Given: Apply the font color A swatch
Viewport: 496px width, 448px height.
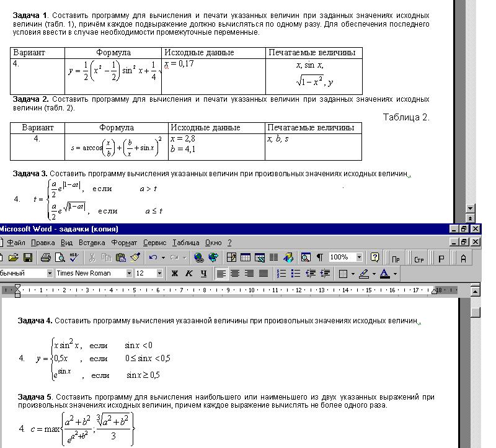Looking at the screenshot, I should tap(384, 274).
